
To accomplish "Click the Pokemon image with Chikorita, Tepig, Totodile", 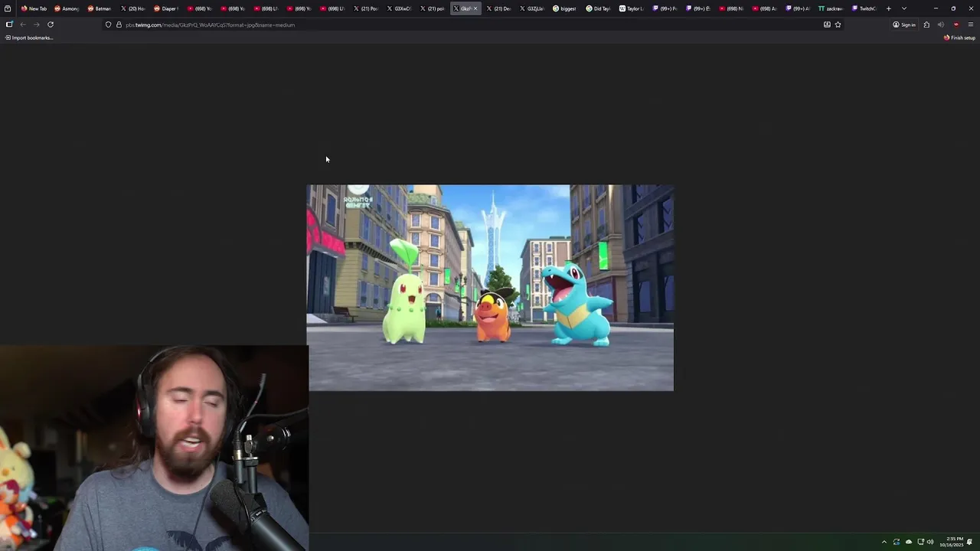I will tap(490, 288).
